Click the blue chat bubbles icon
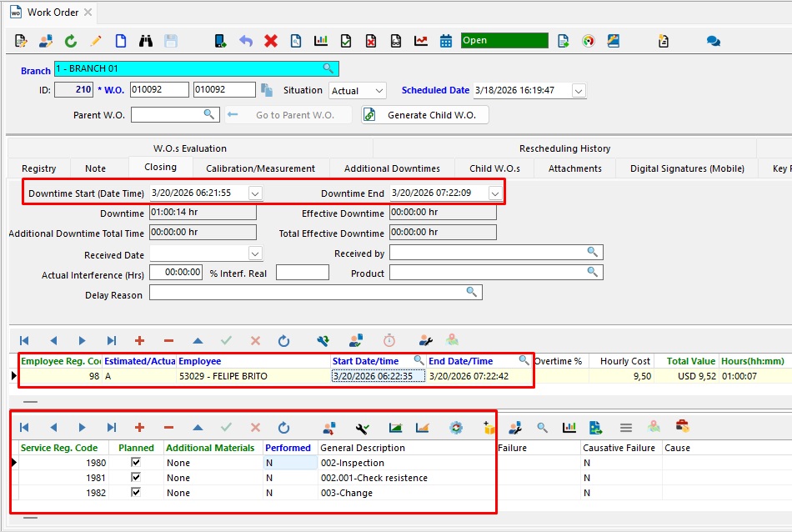The height and width of the screenshot is (532, 792). pyautogui.click(x=714, y=41)
